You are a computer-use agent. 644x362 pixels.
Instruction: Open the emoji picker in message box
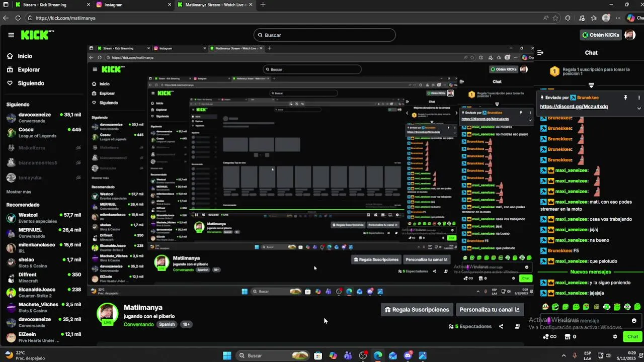pyautogui.click(x=634, y=321)
